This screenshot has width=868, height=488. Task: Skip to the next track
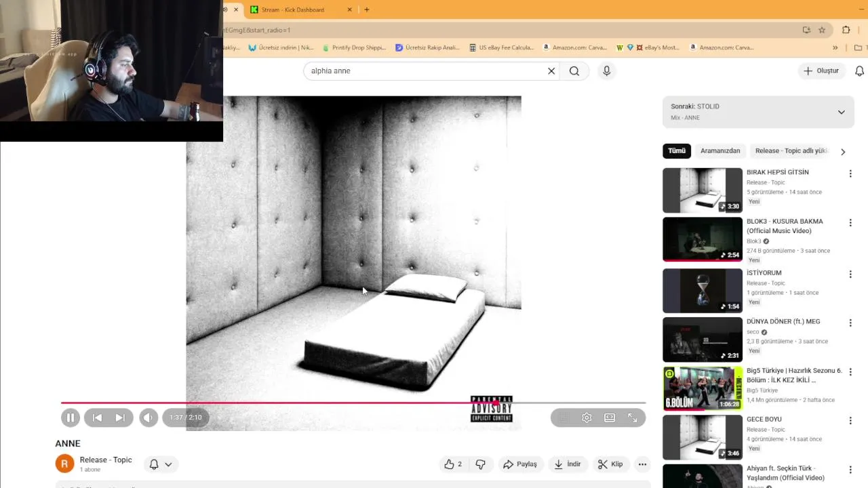pos(120,418)
